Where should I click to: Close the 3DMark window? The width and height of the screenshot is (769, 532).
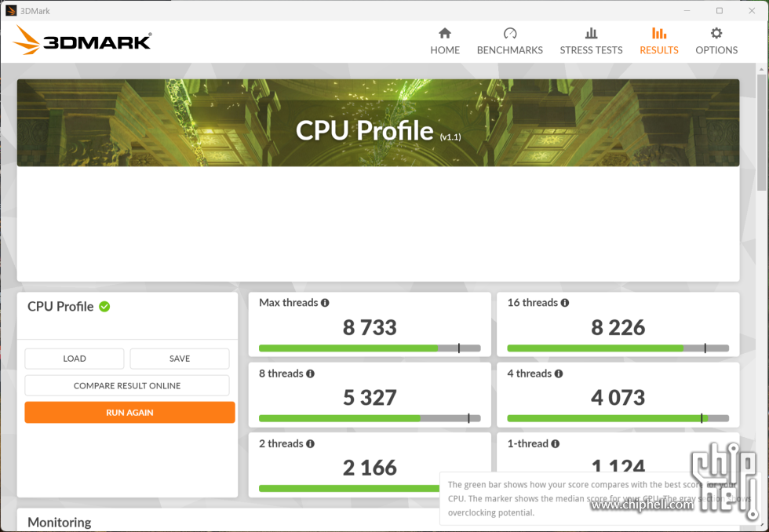coord(752,11)
